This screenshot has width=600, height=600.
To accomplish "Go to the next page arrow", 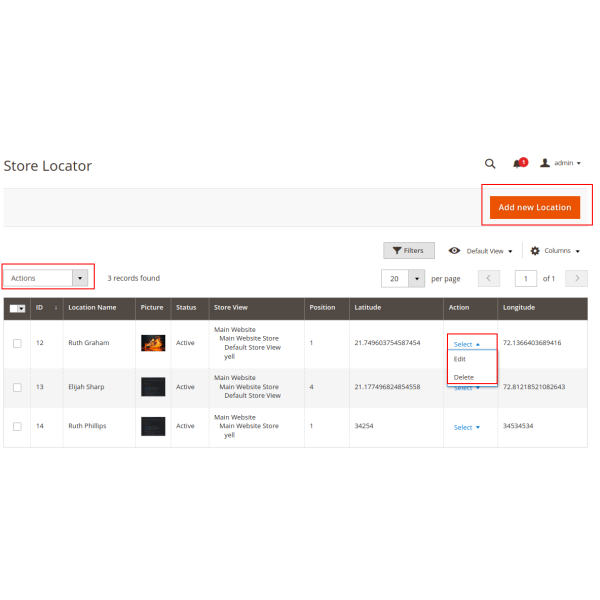I will (576, 278).
